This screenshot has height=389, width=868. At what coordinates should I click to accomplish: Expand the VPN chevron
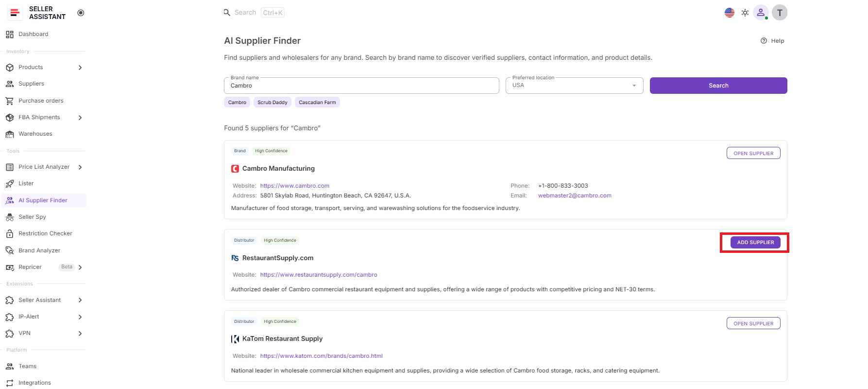coord(80,334)
